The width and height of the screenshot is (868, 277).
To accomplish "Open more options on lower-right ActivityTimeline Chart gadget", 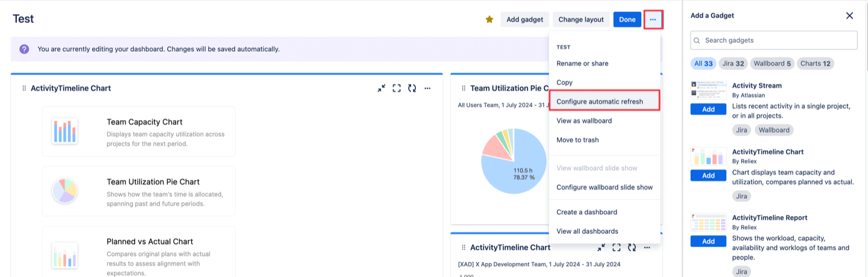I will click(647, 247).
